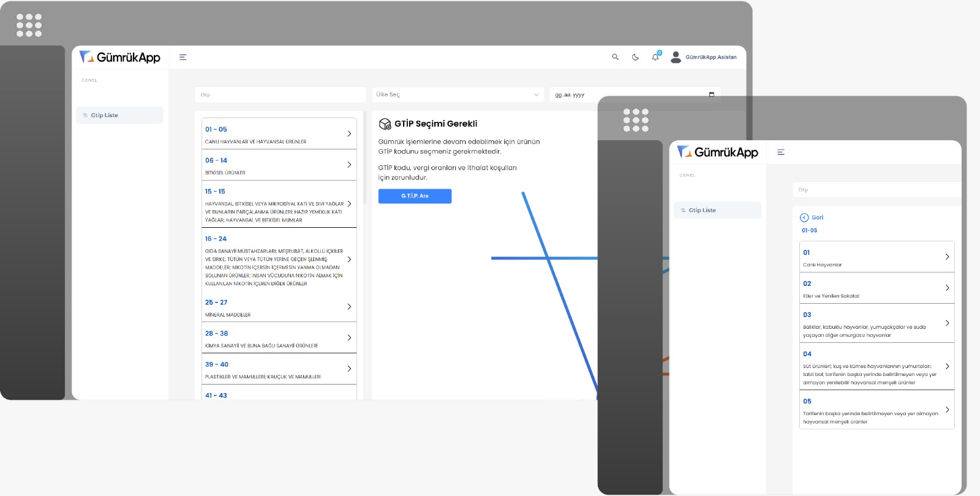
Task: Click the search magnifier icon in header
Action: click(615, 57)
